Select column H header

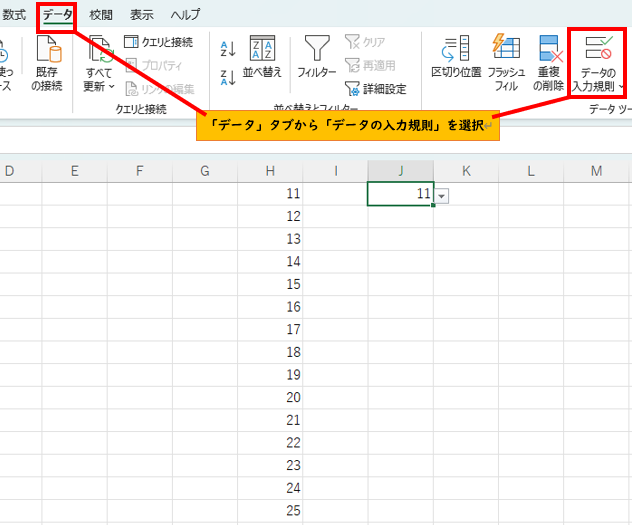tap(270, 171)
